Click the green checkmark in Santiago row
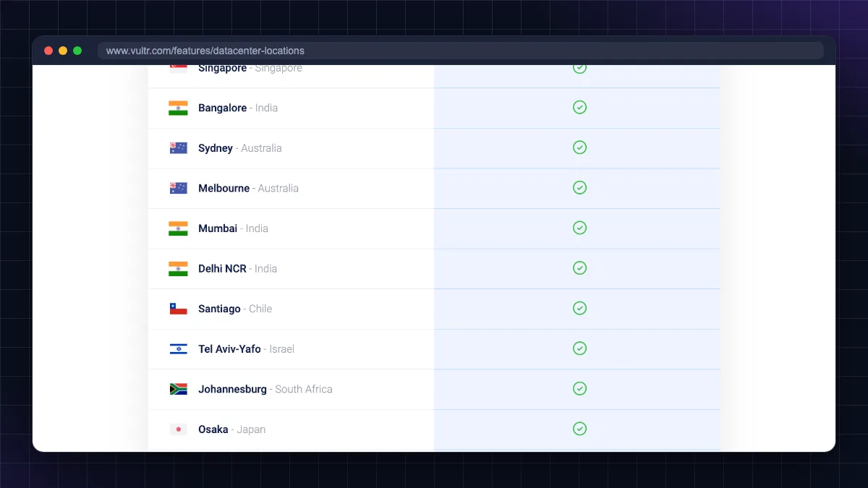868x488 pixels. click(579, 308)
